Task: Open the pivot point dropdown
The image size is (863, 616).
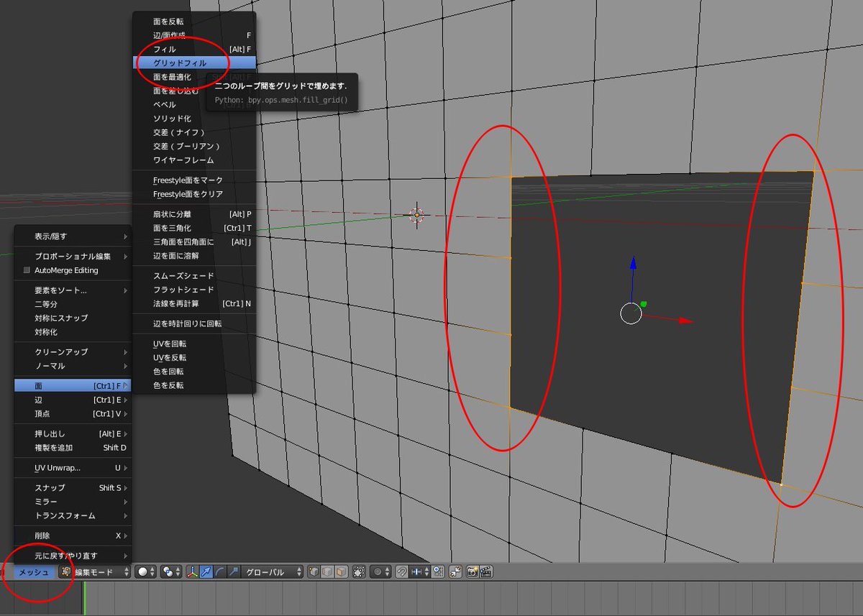Action: point(171,572)
